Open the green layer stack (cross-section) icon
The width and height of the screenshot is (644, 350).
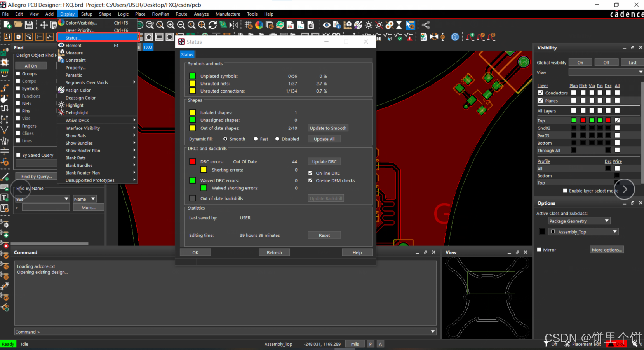point(280,25)
